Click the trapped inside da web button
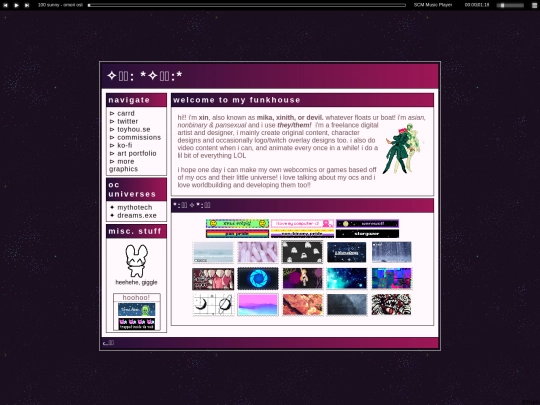 137,323
